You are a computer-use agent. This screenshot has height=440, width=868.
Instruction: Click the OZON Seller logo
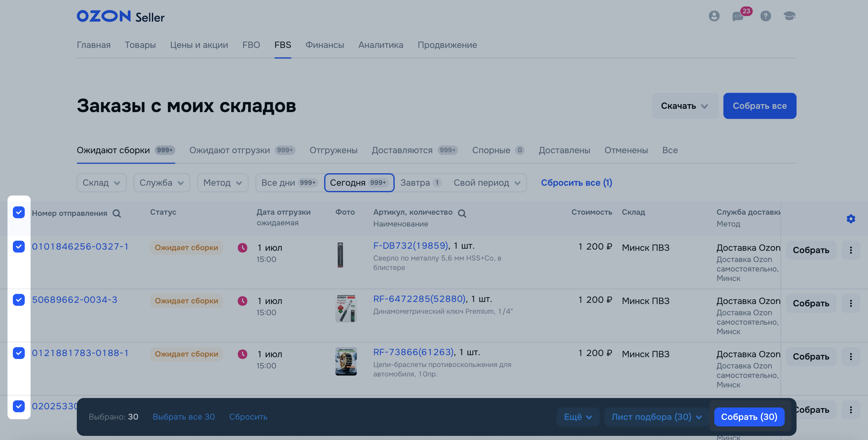coord(120,16)
